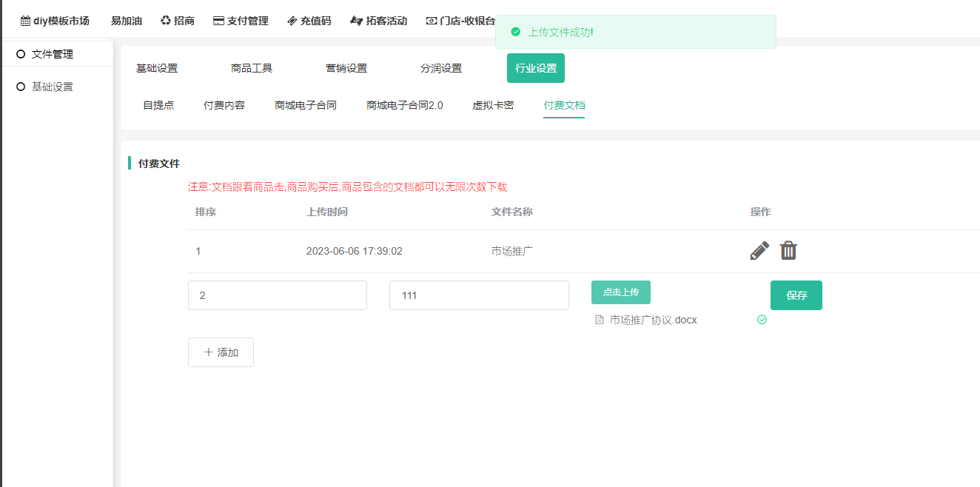Image resolution: width=980 pixels, height=487 pixels.
Task: Click the green upload success checkmark icon
Action: [x=762, y=320]
